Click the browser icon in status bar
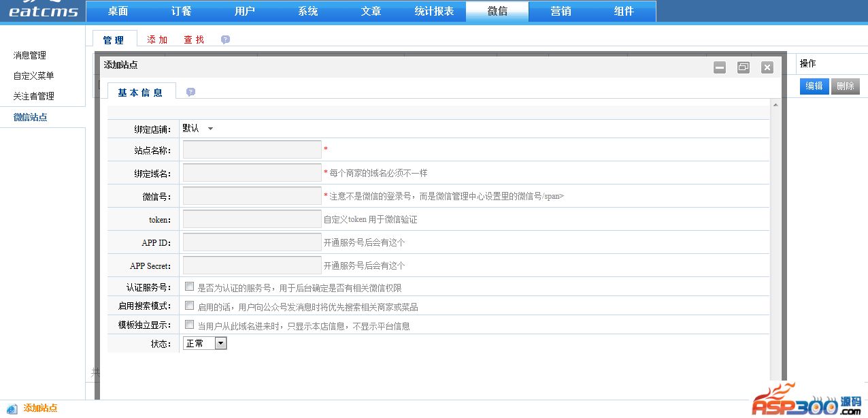868x418 pixels. (12, 408)
